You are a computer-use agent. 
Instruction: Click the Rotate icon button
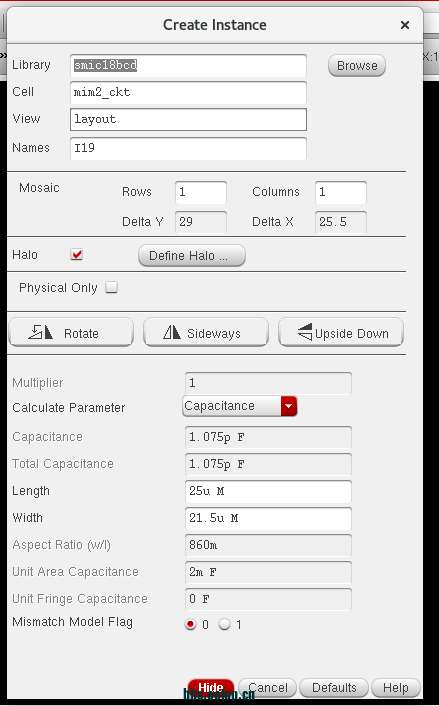tap(71, 332)
